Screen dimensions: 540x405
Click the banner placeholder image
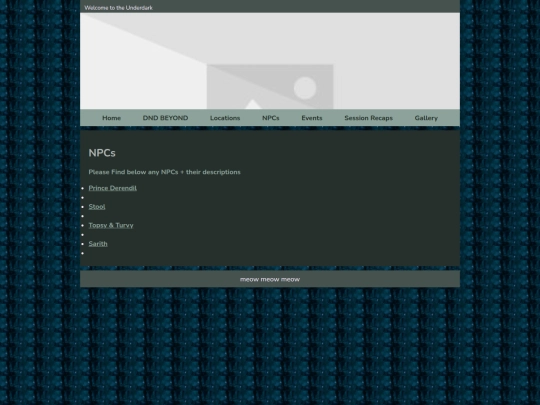tap(270, 61)
